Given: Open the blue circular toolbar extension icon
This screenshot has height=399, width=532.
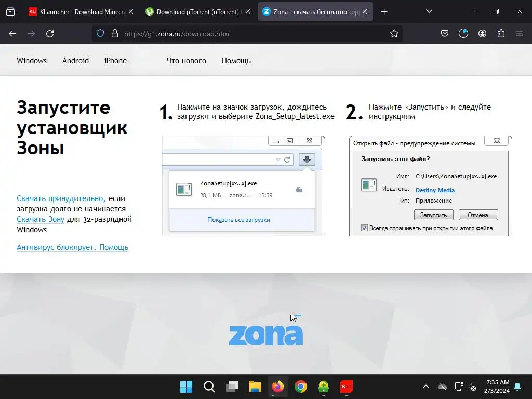Looking at the screenshot, I should click(x=463, y=34).
